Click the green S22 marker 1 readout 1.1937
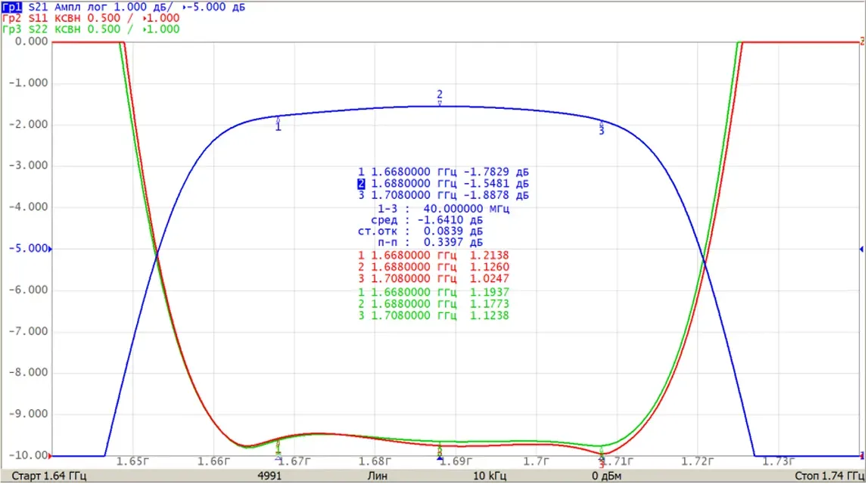 point(490,292)
